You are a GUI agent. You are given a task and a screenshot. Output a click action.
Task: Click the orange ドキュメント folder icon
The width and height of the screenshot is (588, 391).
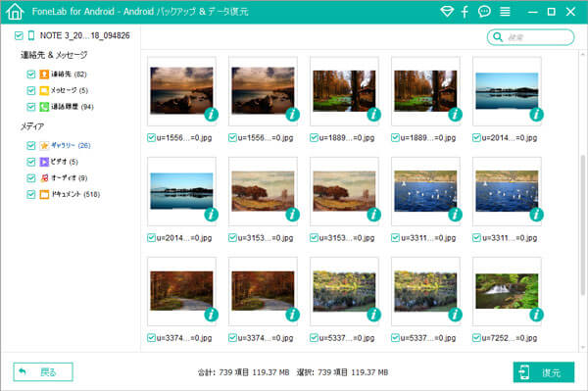(44, 194)
